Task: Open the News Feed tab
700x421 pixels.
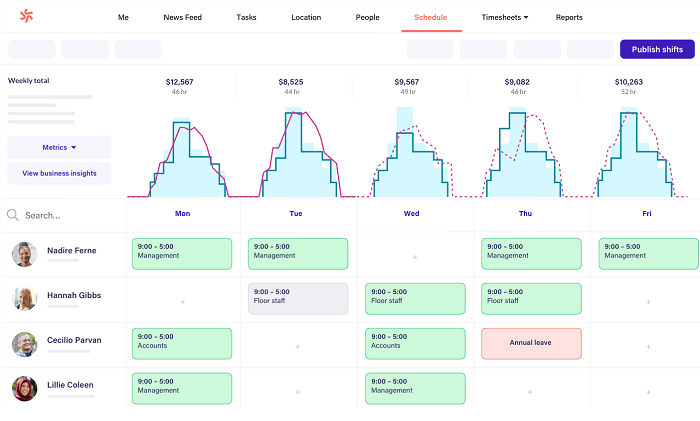Action: click(182, 17)
